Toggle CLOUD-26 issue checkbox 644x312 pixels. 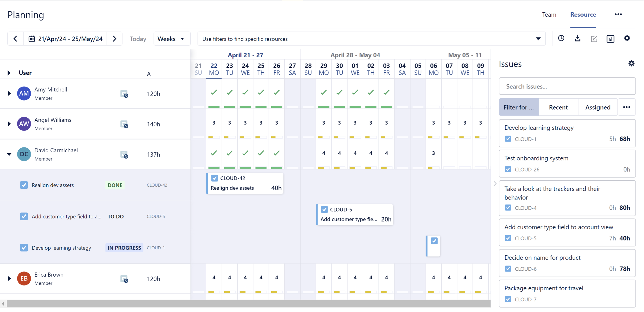[x=508, y=169]
